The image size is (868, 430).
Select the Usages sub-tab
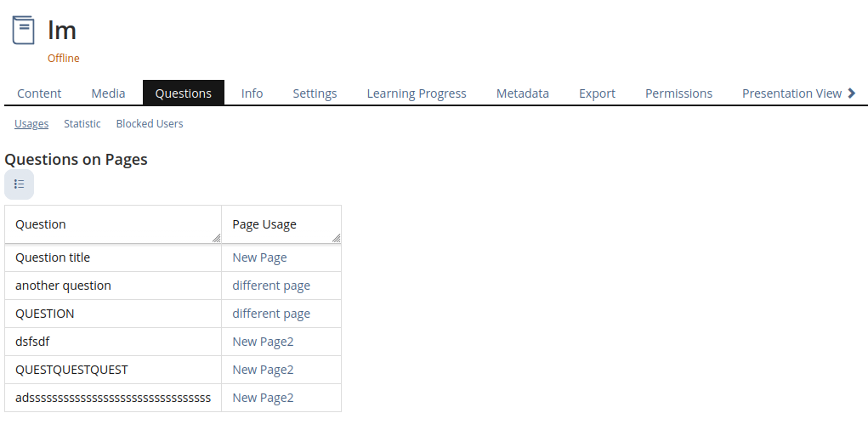[x=31, y=124]
